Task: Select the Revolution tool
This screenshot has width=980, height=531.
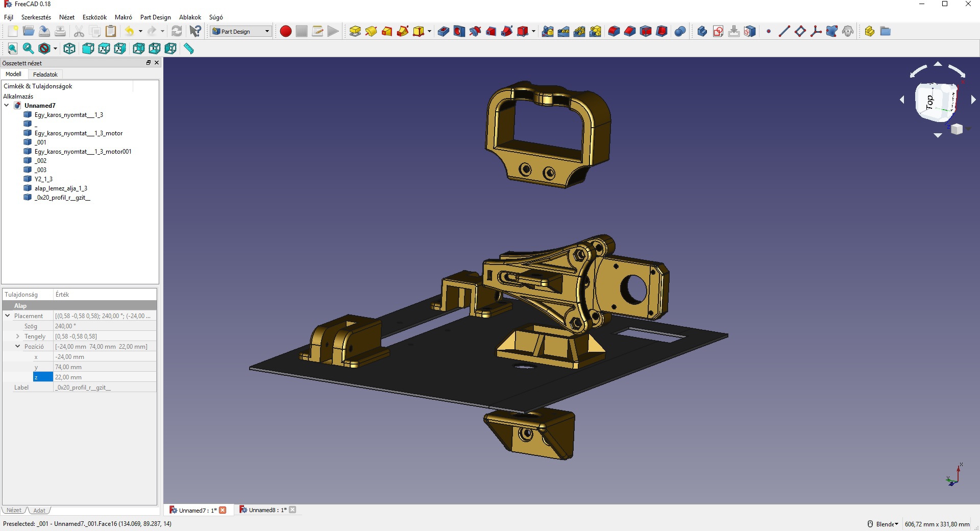Action: click(x=371, y=32)
